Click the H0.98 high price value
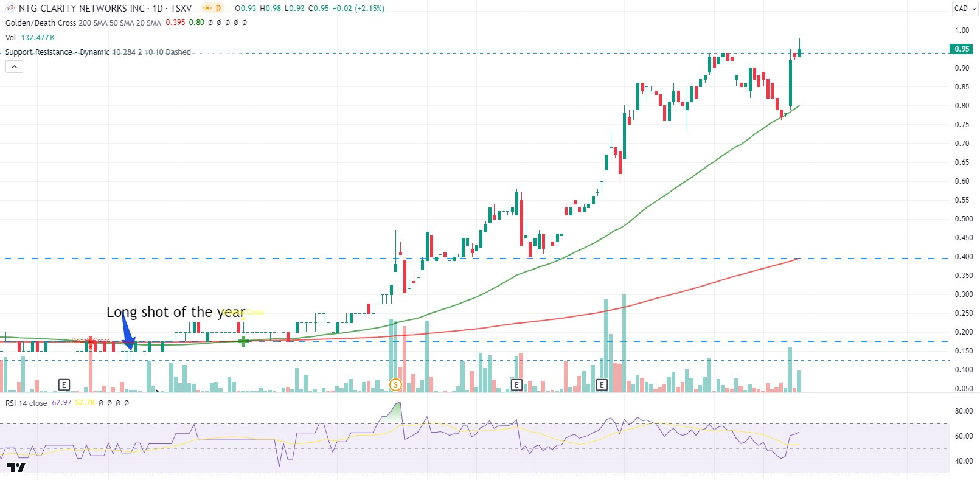The height and width of the screenshot is (480, 980). tap(271, 8)
